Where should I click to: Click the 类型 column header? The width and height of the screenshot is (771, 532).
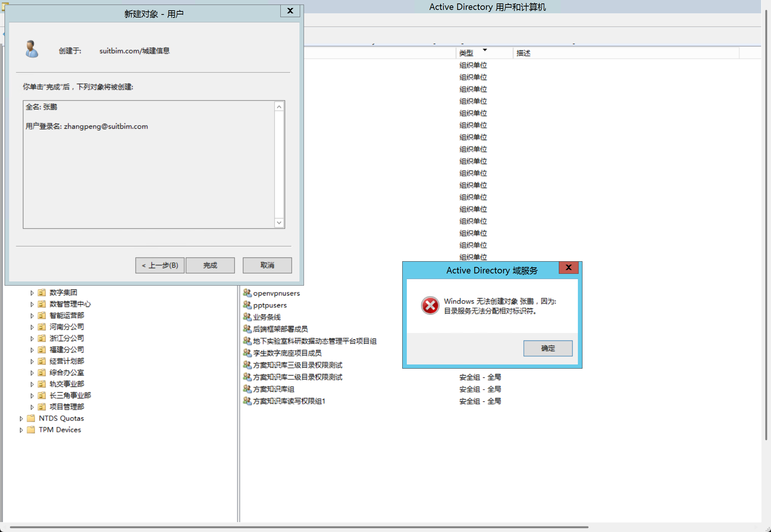[466, 53]
